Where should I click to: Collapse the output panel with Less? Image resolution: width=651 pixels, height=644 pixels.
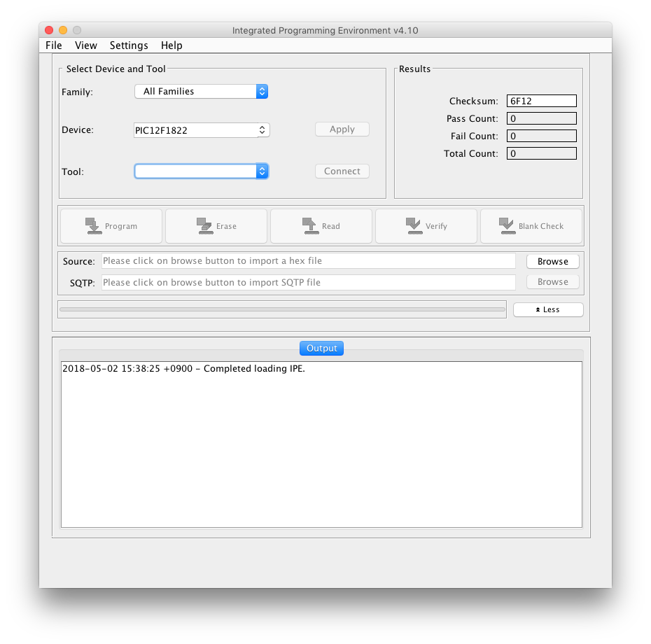pyautogui.click(x=548, y=310)
